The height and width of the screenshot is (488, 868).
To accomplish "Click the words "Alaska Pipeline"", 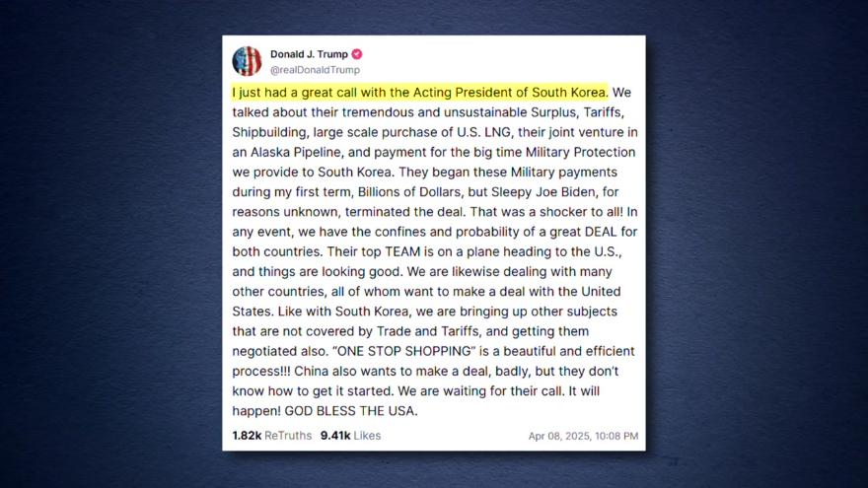I will click(296, 152).
